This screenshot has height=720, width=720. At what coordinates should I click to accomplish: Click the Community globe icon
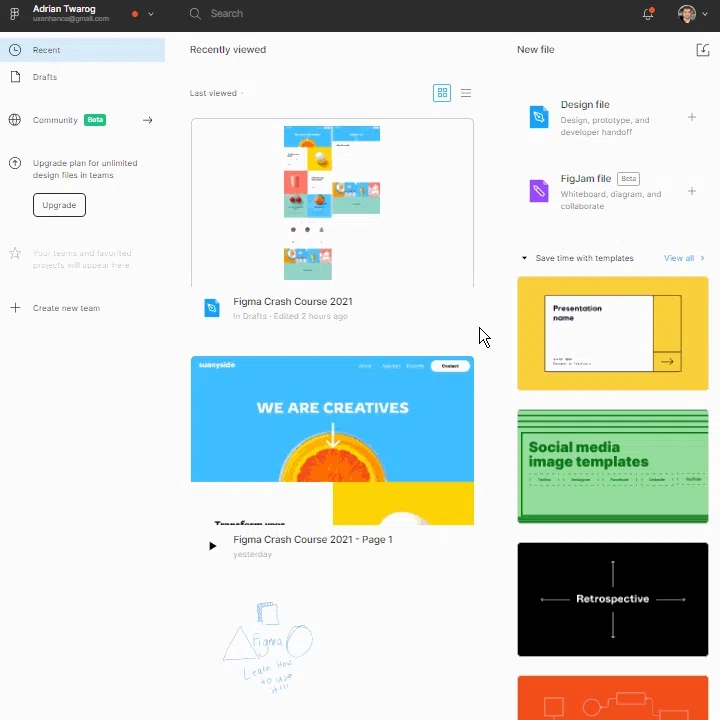coord(15,120)
